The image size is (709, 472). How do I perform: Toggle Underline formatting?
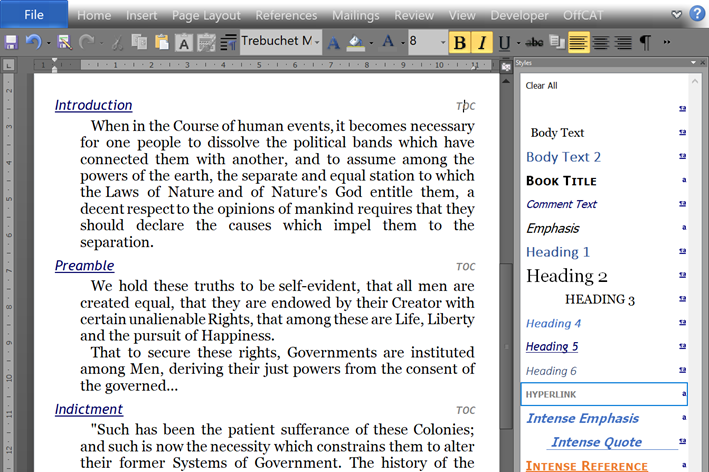[x=504, y=43]
